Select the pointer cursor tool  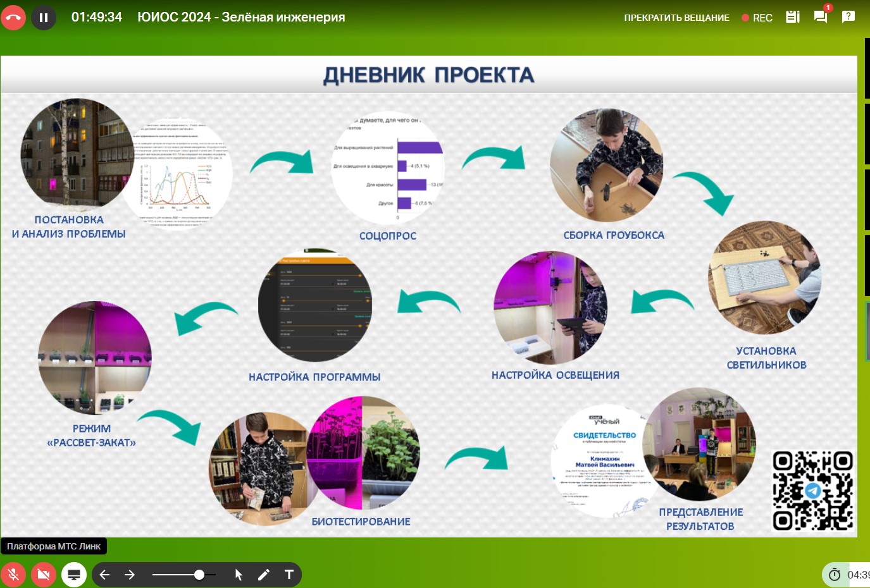[x=239, y=575]
